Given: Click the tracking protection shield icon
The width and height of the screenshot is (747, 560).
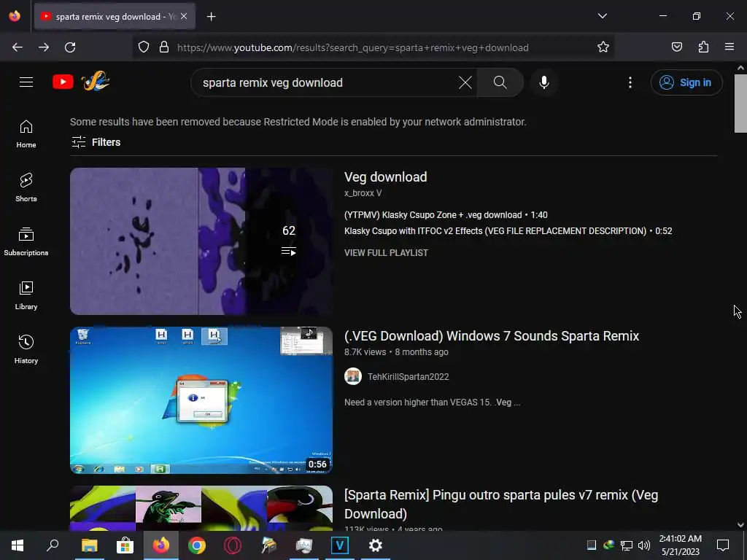Looking at the screenshot, I should tap(144, 47).
